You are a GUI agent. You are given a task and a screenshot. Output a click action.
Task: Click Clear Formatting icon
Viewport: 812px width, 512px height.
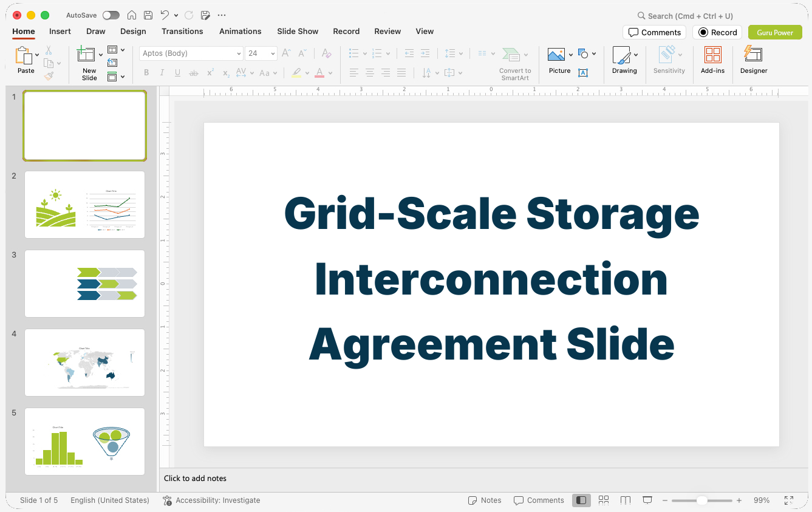tap(326, 53)
